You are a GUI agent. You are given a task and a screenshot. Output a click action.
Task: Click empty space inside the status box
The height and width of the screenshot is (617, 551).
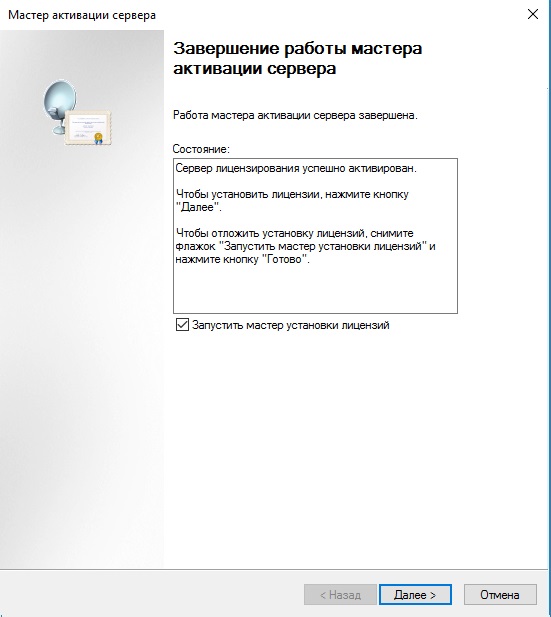[x=315, y=289]
